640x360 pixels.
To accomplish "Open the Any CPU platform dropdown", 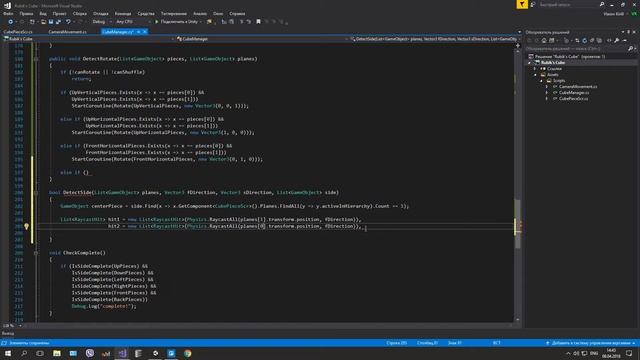I will coord(133,22).
